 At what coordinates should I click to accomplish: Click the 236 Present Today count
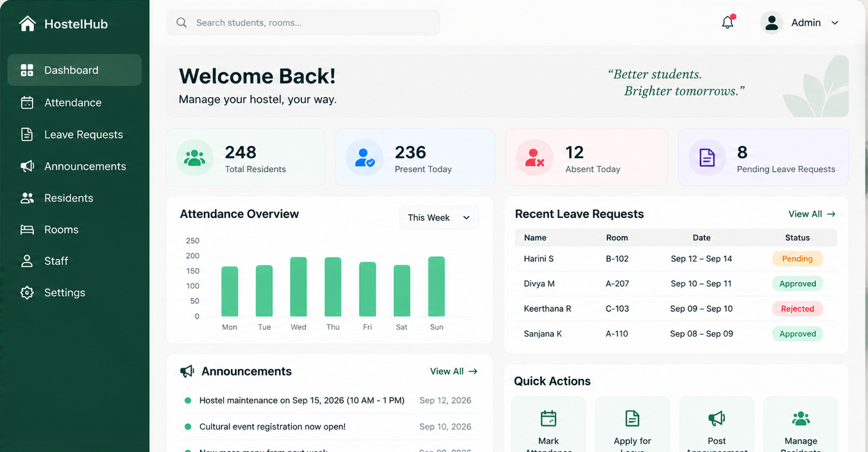point(411,153)
